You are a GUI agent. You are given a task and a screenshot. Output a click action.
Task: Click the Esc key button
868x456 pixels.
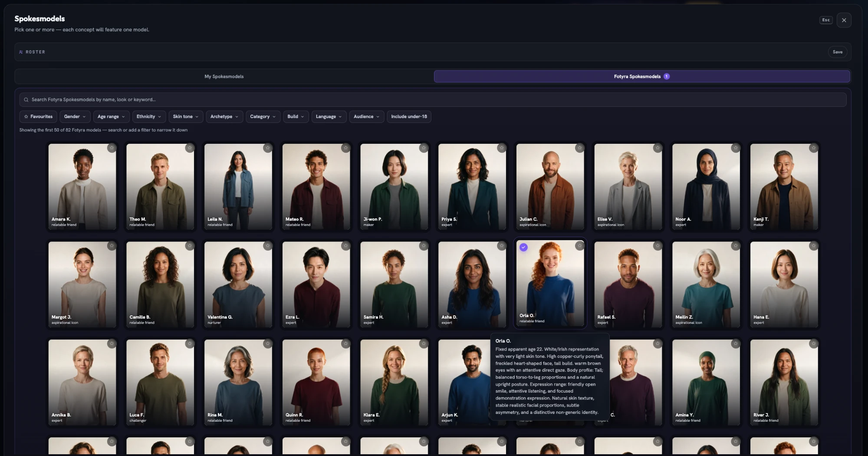point(826,20)
